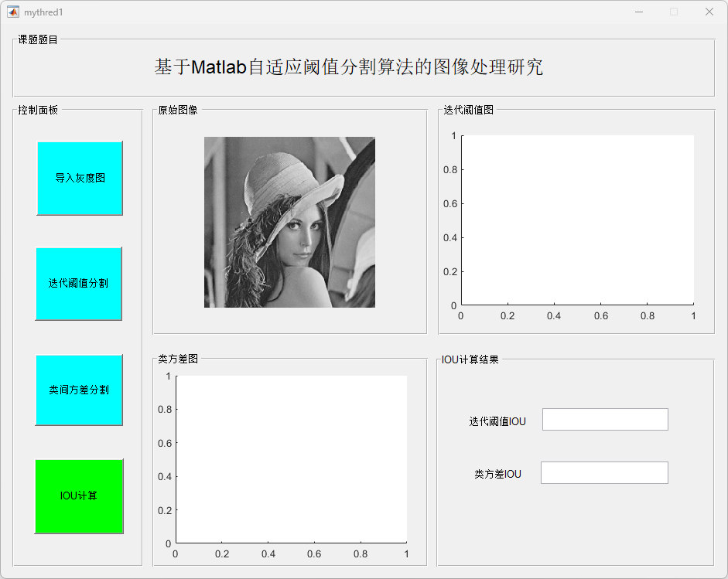This screenshot has width=728, height=579.
Task: Click the IOU计算结果 panel title
Action: coord(470,359)
